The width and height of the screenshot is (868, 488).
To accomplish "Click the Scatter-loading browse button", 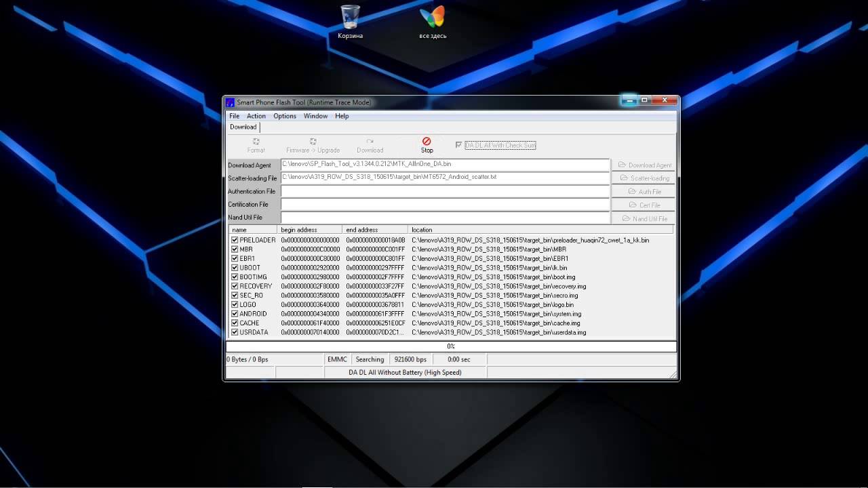I will coord(644,178).
